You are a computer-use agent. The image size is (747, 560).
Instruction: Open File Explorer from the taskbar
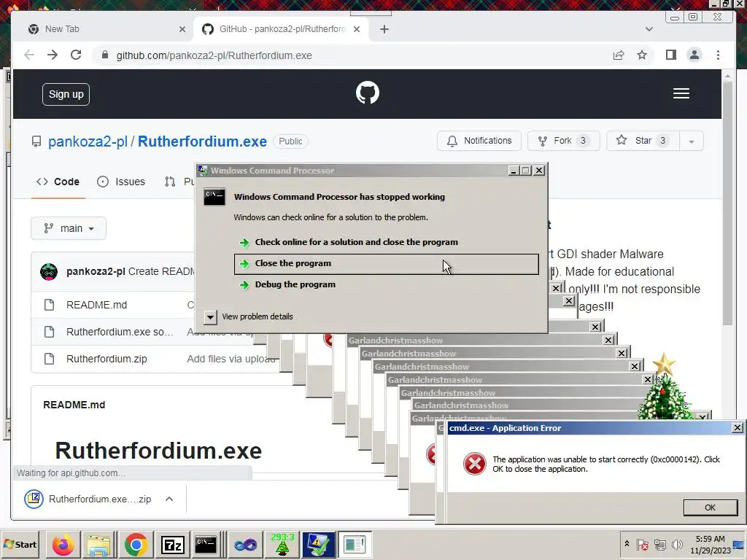tap(98, 545)
